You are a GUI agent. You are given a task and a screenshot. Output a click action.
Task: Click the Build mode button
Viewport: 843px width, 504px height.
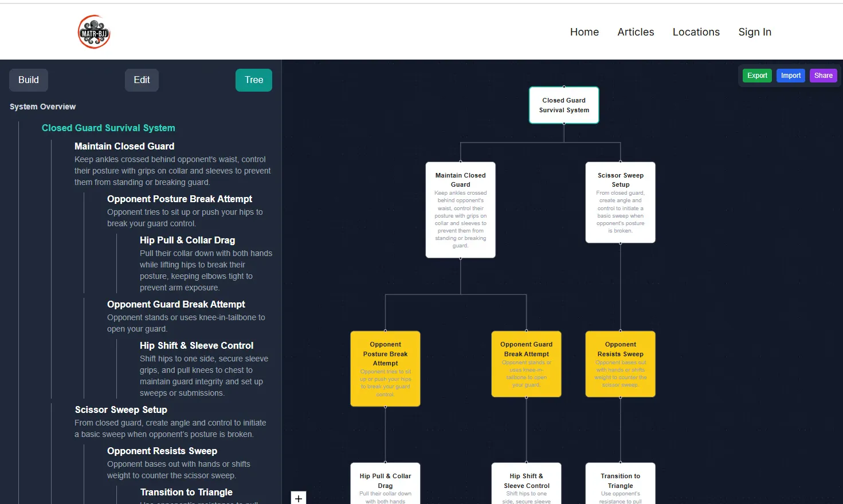click(28, 80)
